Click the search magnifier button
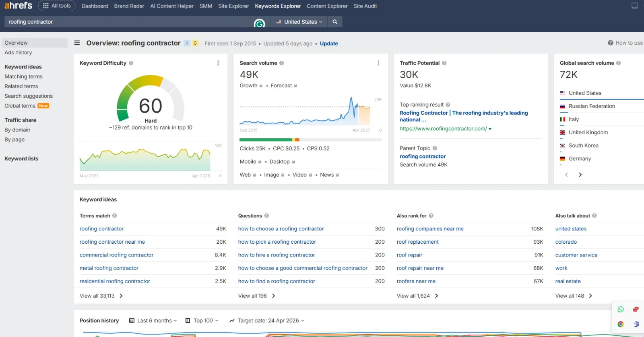644x337 pixels. [335, 22]
